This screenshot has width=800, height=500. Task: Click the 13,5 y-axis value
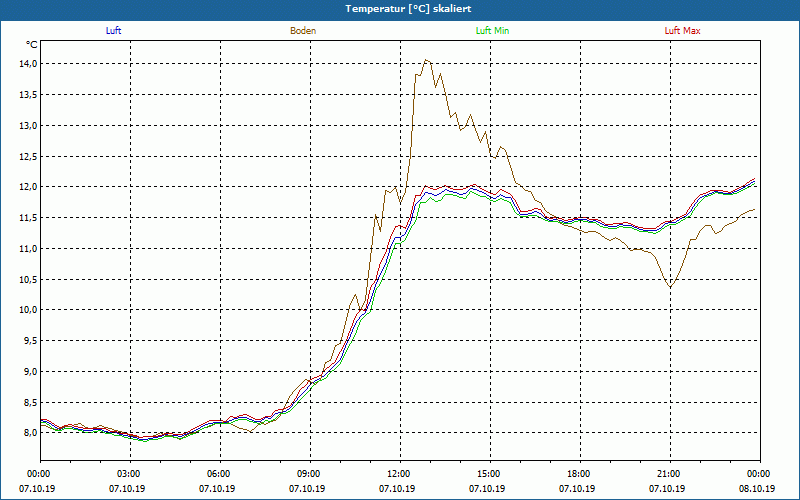[28, 95]
